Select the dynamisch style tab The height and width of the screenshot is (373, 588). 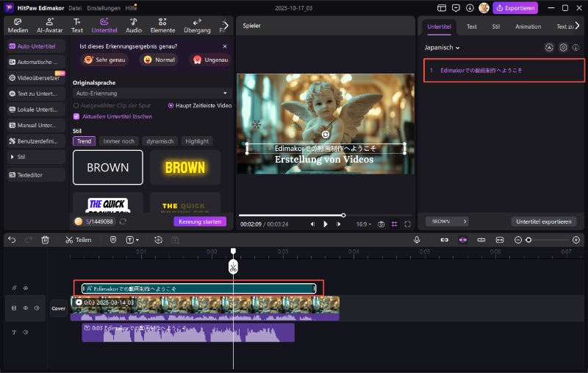(x=159, y=141)
